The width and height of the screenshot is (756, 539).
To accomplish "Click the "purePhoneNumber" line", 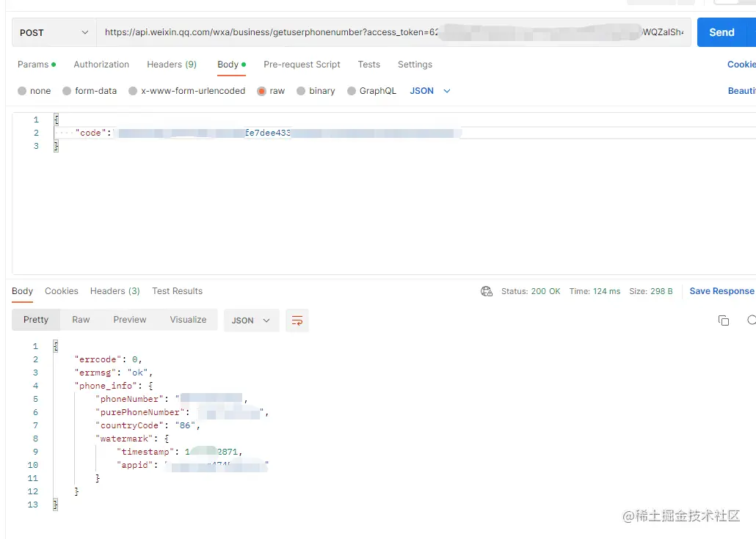I will (x=182, y=412).
